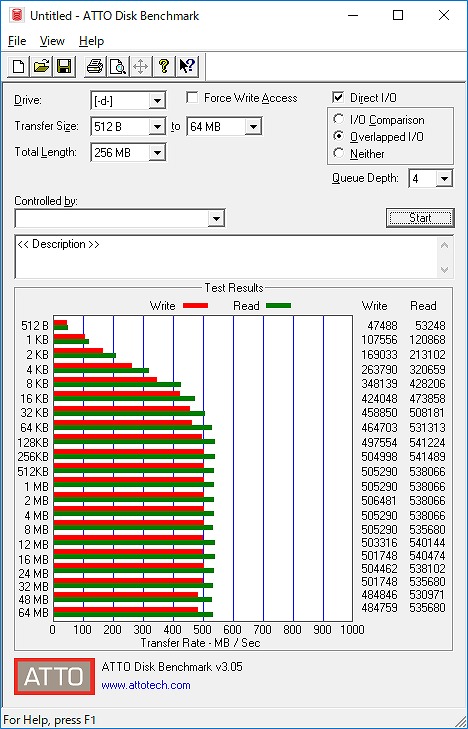Image resolution: width=468 pixels, height=729 pixels.
Task: Click the ATTO logo image
Action: (54, 676)
